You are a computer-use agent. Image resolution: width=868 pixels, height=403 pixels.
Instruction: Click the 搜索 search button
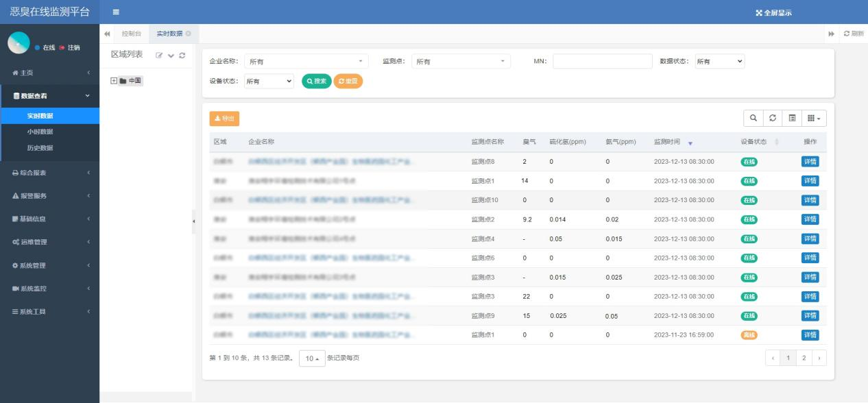coord(315,81)
